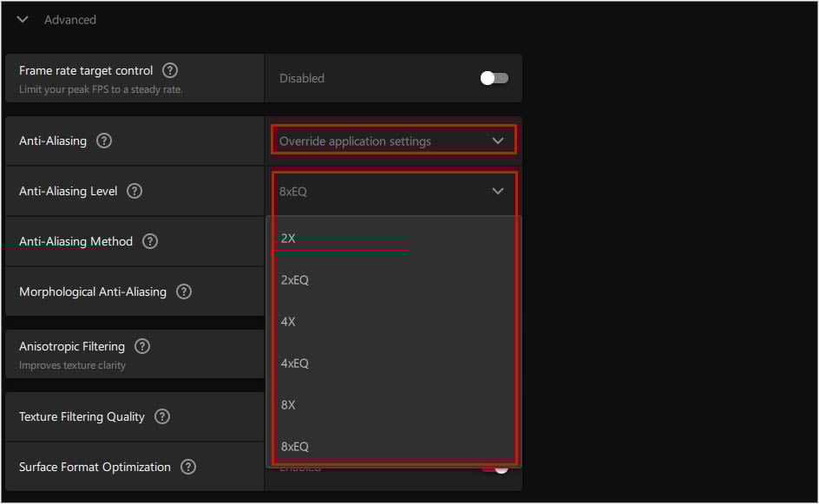
Task: Open the Frame rate target control help tooltip
Action: [170, 70]
